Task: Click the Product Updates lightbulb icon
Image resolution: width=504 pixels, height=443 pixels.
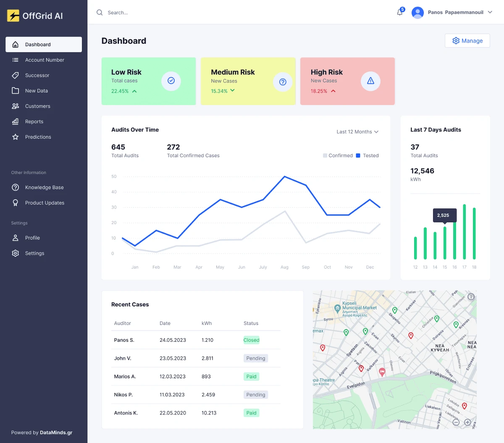Action: 16,203
